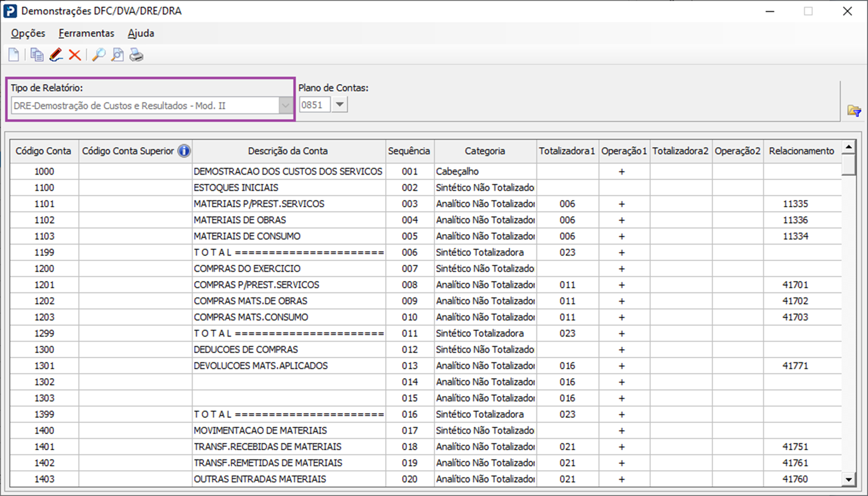Screen dimensions: 868x496
Task: Click the folder filter icon at right
Action: [x=854, y=111]
